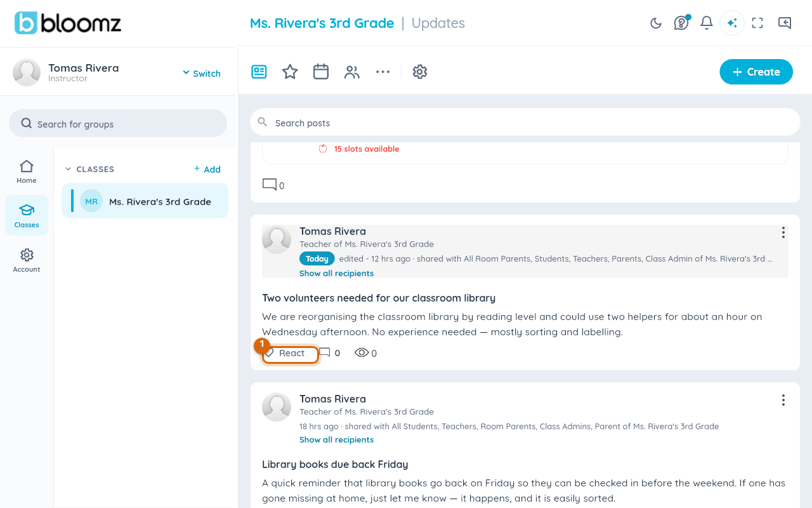Screen dimensions: 812x508
Task: View who saw the volunteers post
Action: pos(365,353)
